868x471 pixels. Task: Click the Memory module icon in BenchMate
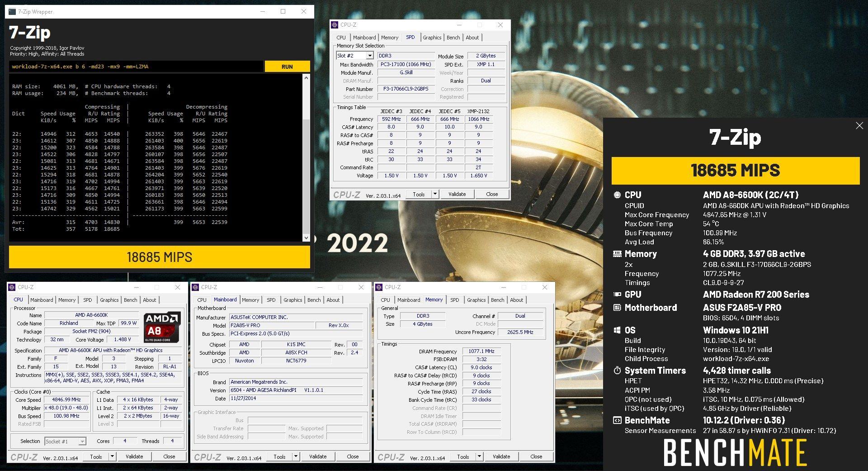tap(617, 254)
